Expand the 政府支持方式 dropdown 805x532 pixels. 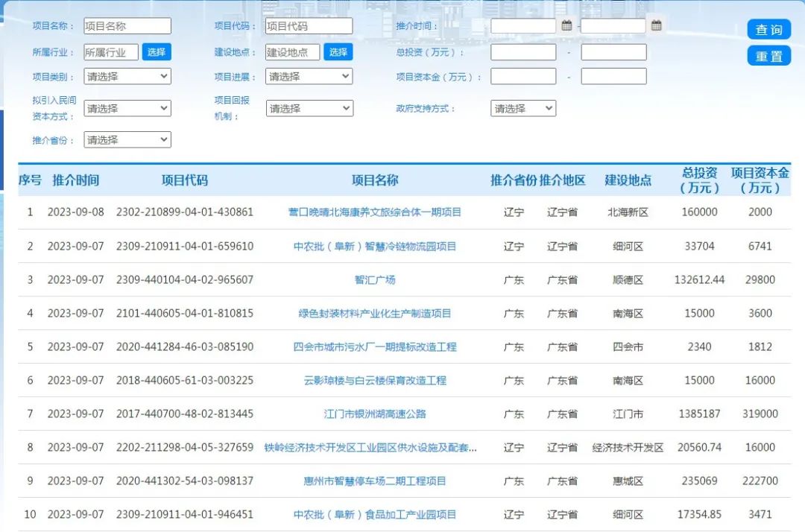click(x=523, y=108)
